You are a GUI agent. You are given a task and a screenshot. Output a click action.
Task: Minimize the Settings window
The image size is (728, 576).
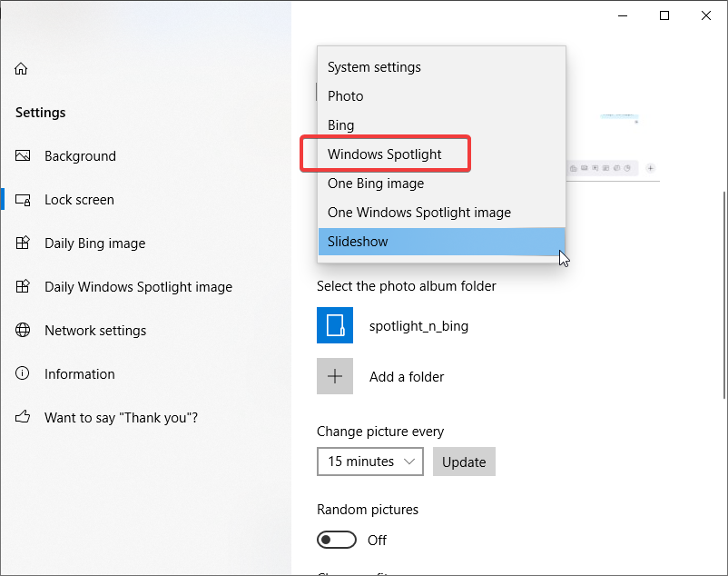623,15
